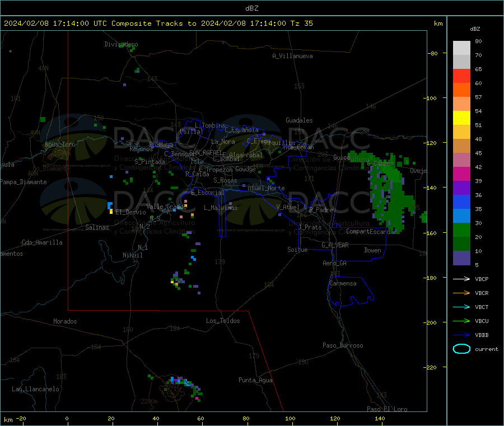The image size is (504, 426).
Task: Click the 'Punta_Agua' map label
Action: 255,380
